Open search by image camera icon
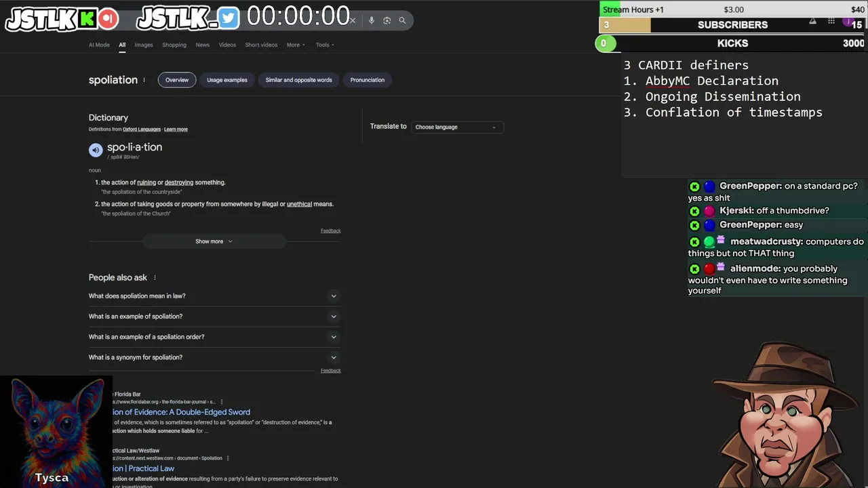 (x=387, y=20)
